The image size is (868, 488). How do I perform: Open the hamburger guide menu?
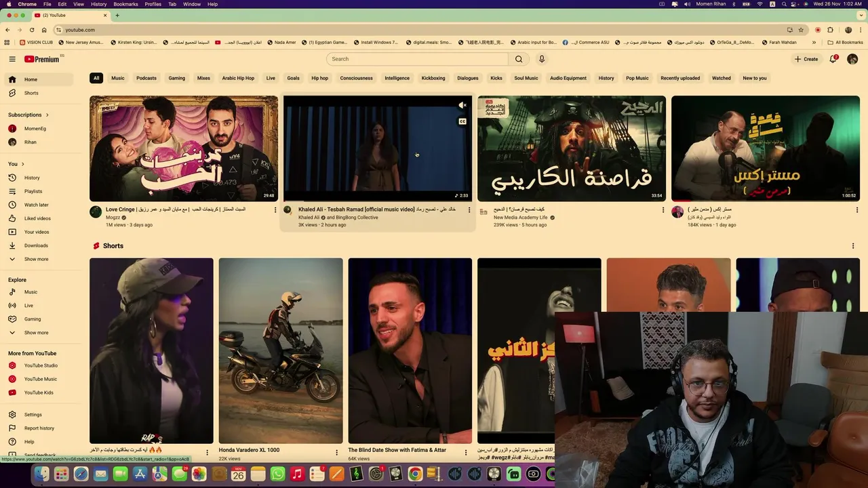pyautogui.click(x=12, y=59)
